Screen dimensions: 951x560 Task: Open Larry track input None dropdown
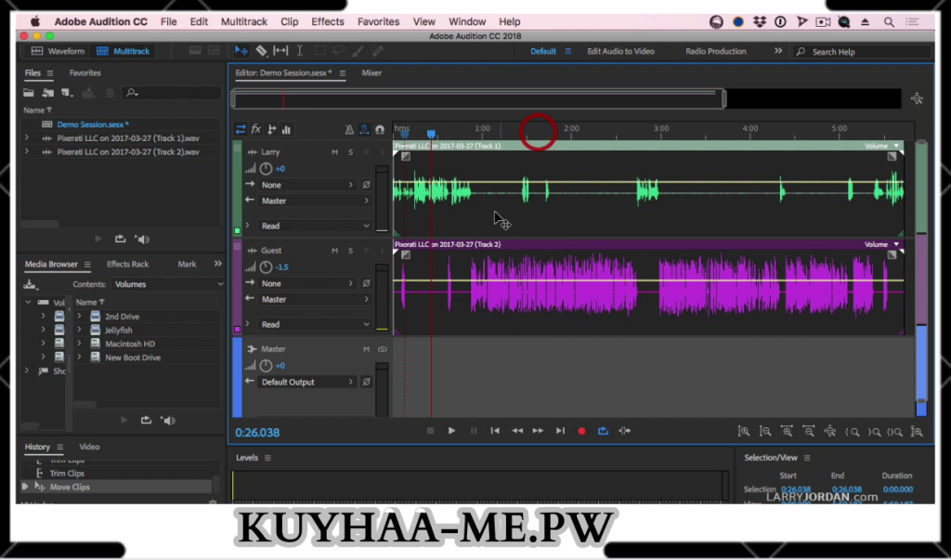point(306,185)
